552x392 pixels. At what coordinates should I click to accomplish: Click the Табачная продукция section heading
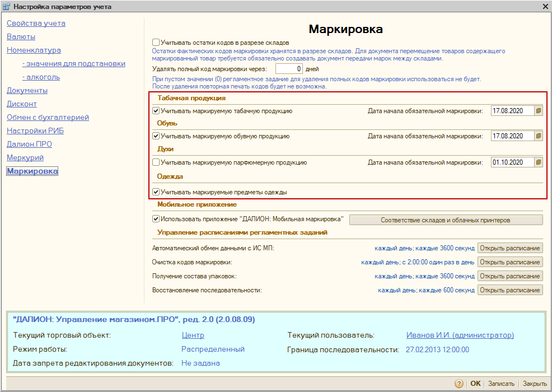[x=191, y=98]
